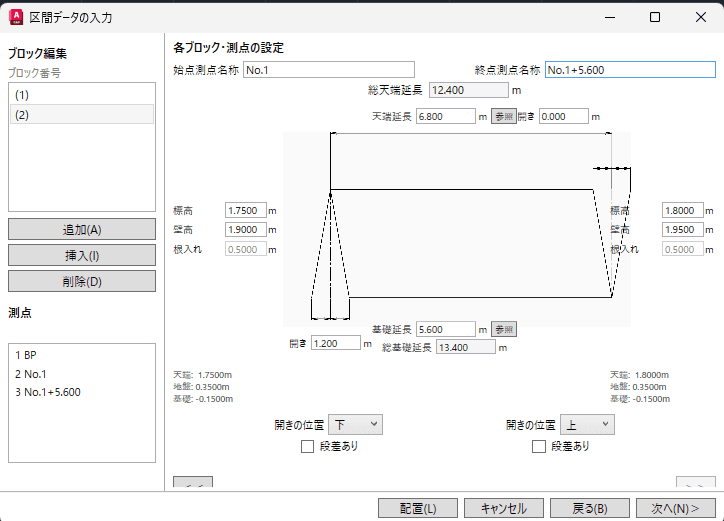The image size is (724, 521).
Task: Edit right 標高 1.8000 field
Action: pos(682,211)
